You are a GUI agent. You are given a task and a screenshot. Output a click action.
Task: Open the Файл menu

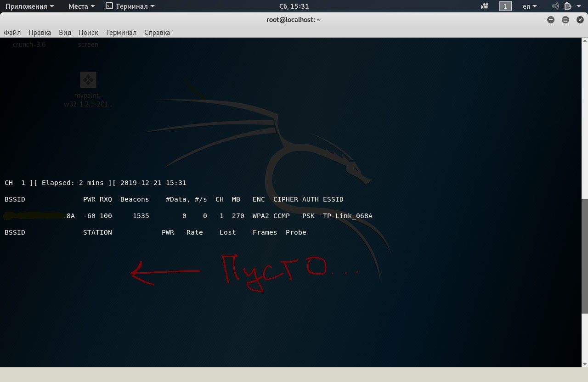(12, 33)
